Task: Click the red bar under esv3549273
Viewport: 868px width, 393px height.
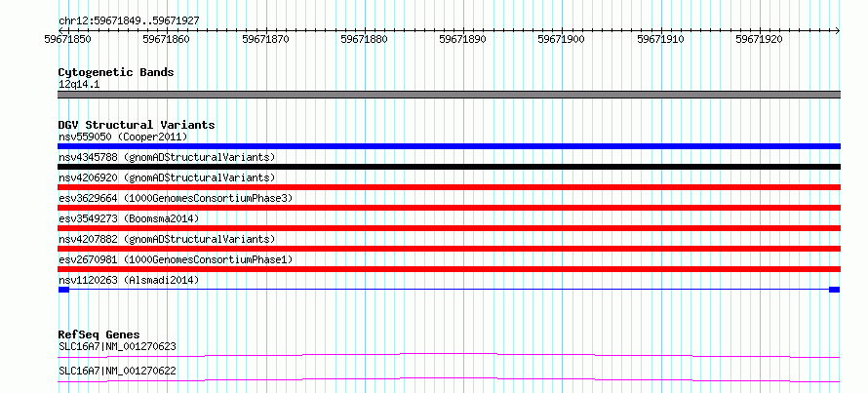Action: coord(449,228)
